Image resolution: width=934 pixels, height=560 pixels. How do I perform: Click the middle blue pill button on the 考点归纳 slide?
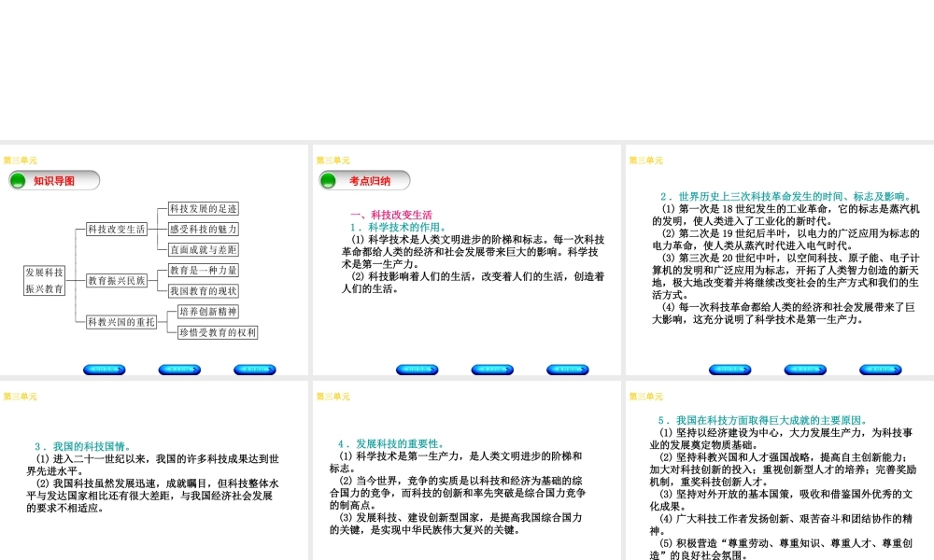tap(492, 370)
